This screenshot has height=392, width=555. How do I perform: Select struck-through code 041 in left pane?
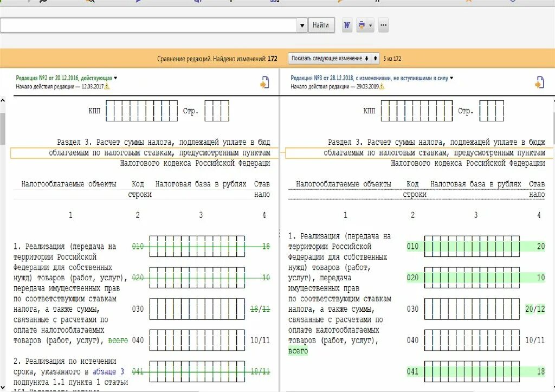coord(138,371)
